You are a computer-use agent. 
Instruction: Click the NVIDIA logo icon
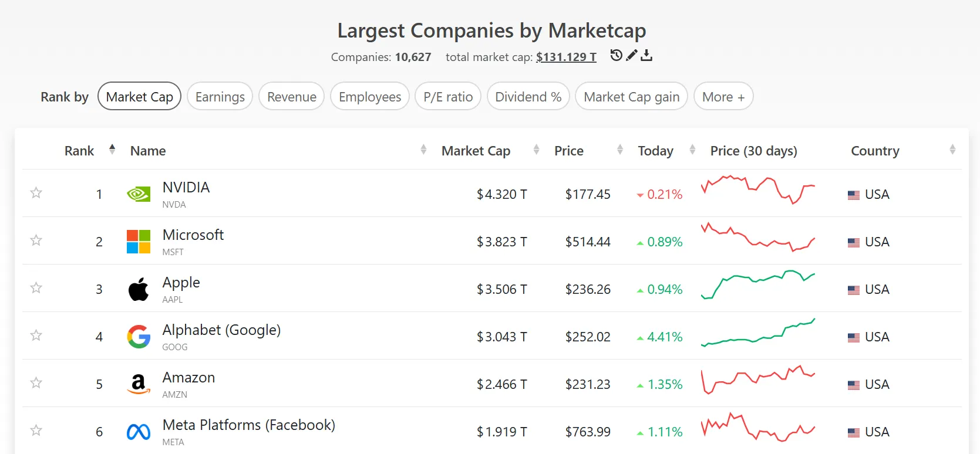pyautogui.click(x=139, y=194)
